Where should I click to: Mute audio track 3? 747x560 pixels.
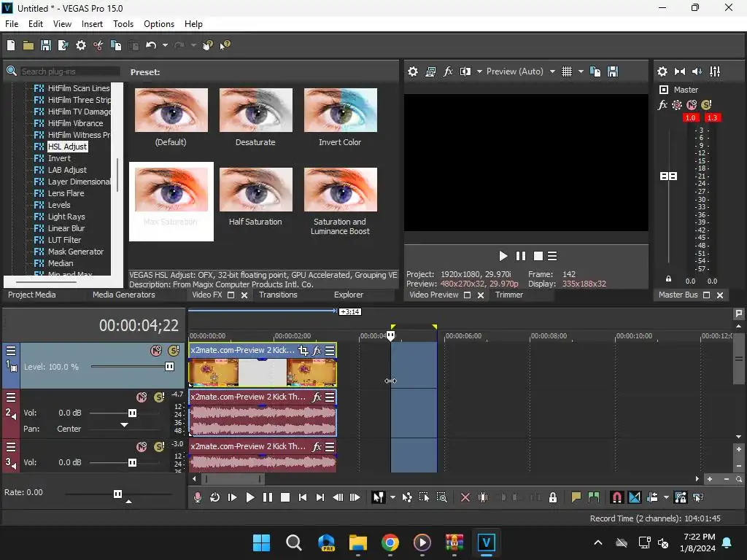(x=142, y=447)
